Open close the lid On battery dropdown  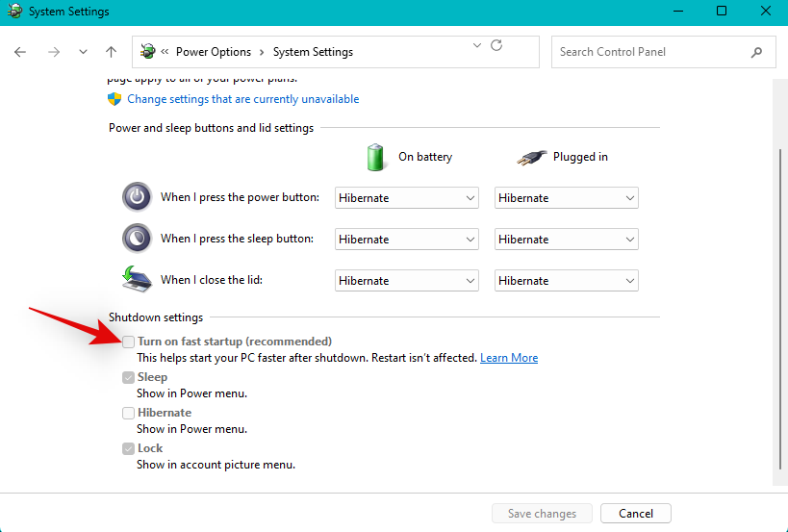[x=407, y=280]
